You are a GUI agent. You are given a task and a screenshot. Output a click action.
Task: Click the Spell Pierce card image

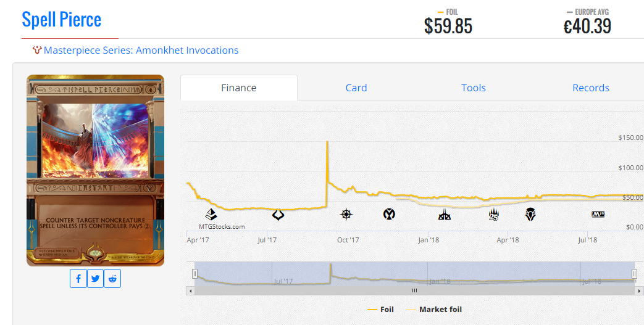(x=95, y=170)
